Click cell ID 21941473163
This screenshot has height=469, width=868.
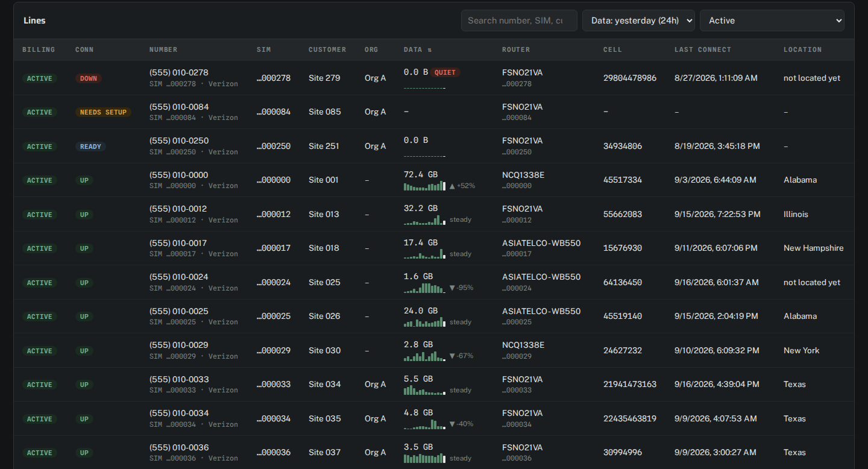(630, 384)
